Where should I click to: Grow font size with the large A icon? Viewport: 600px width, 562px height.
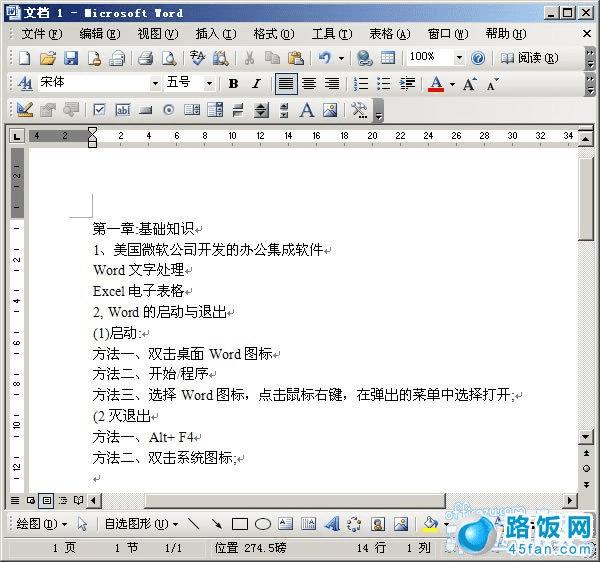pyautogui.click(x=470, y=84)
